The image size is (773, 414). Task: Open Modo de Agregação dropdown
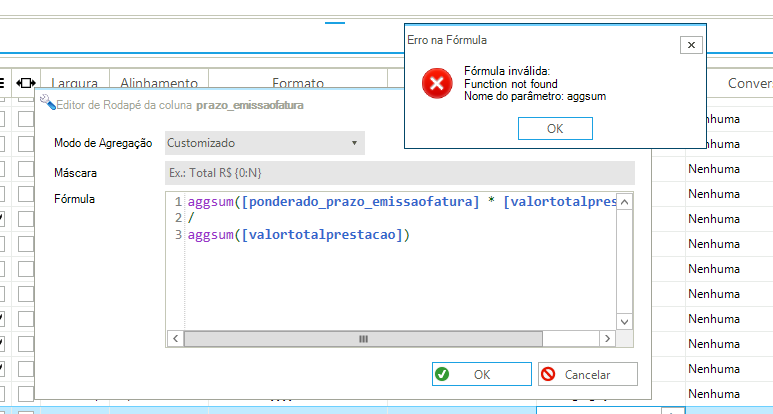click(x=263, y=143)
